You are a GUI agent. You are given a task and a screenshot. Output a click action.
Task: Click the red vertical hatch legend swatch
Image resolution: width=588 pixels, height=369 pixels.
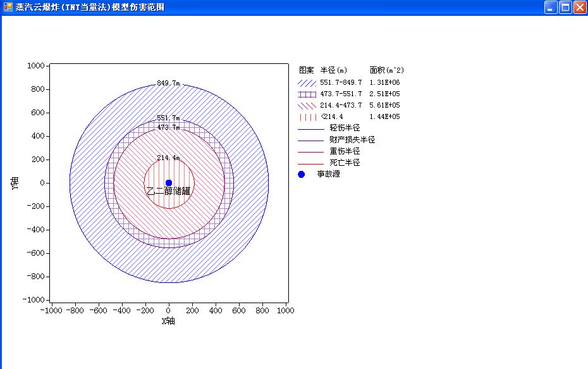coord(307,117)
